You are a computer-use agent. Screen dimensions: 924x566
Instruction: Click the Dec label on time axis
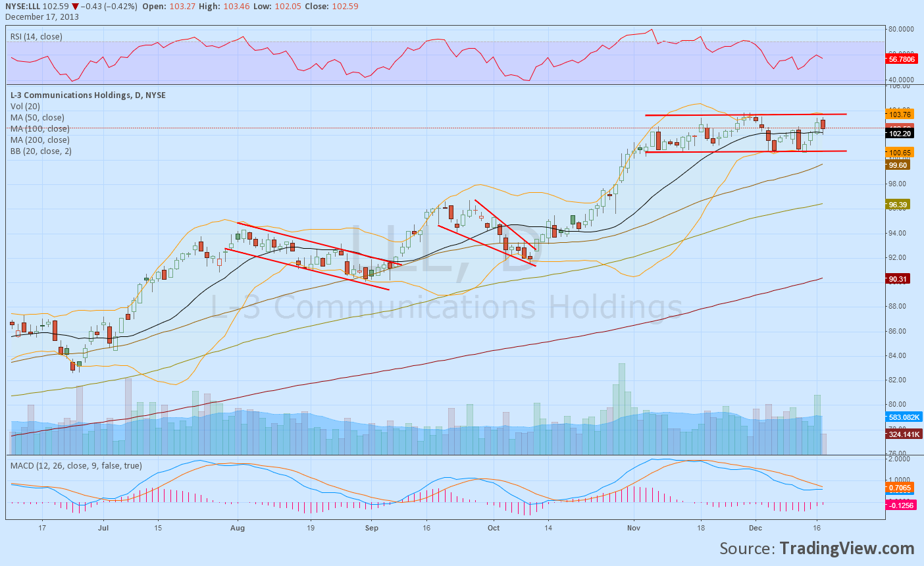(756, 528)
